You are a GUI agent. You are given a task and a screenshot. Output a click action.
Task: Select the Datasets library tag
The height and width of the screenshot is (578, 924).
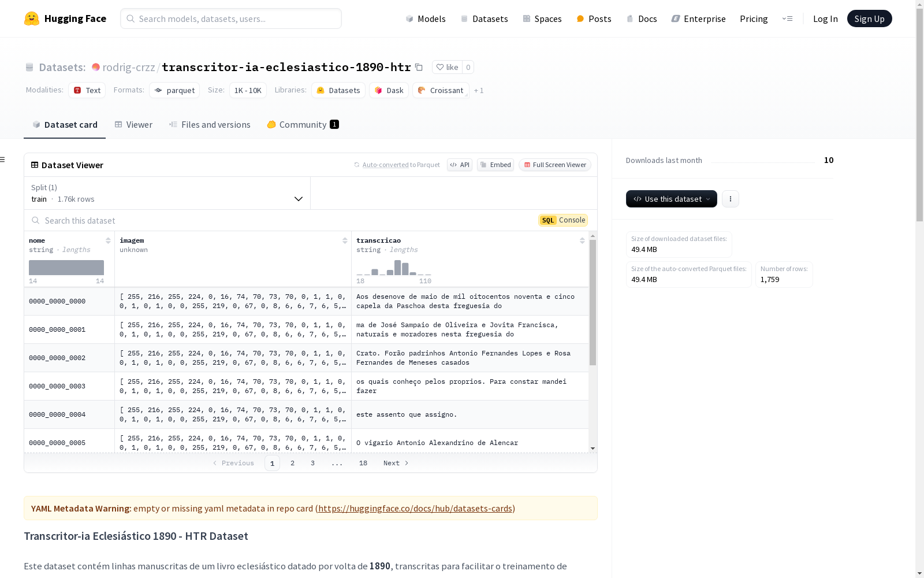click(x=338, y=90)
